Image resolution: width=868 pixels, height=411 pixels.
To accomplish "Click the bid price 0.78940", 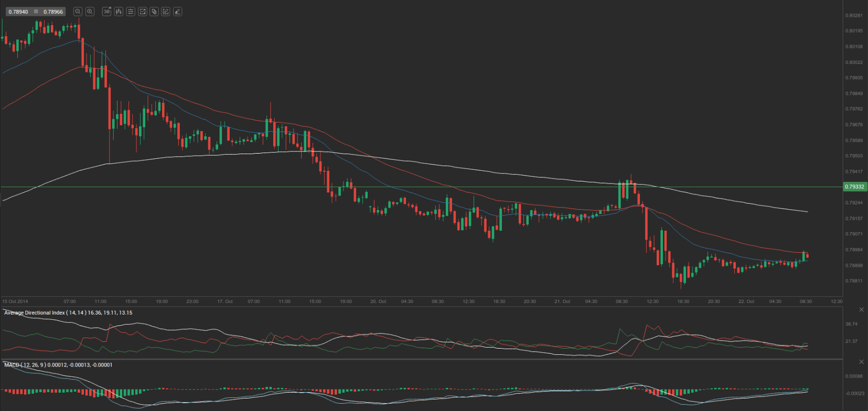I will tap(18, 12).
